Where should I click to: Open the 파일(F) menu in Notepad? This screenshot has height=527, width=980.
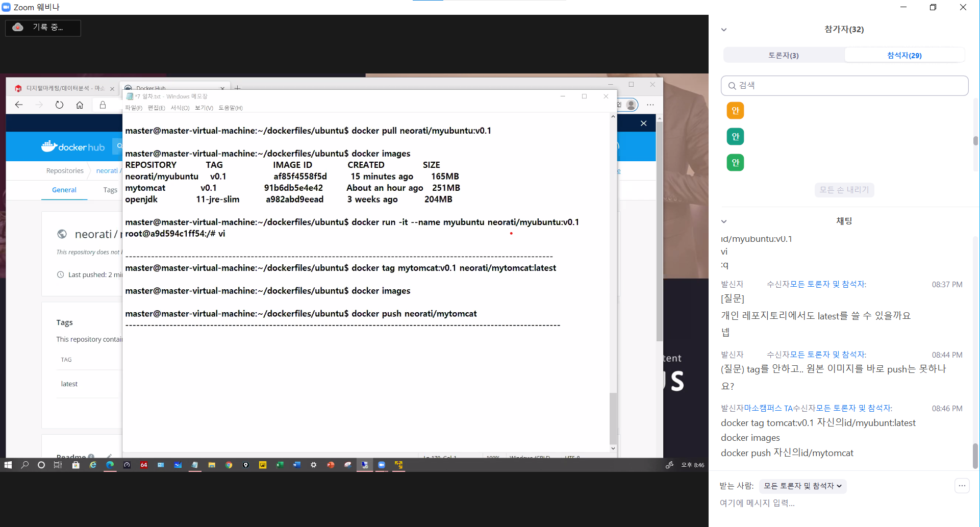point(134,108)
